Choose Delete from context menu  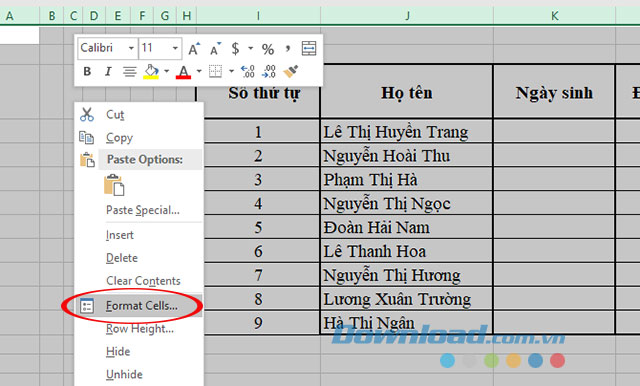pyautogui.click(x=139, y=258)
